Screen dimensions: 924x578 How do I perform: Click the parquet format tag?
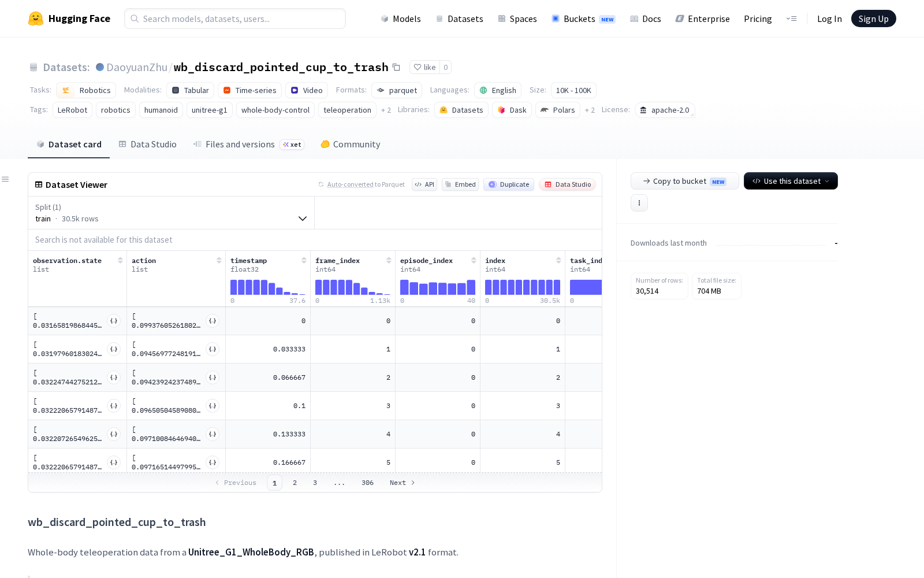pos(397,90)
